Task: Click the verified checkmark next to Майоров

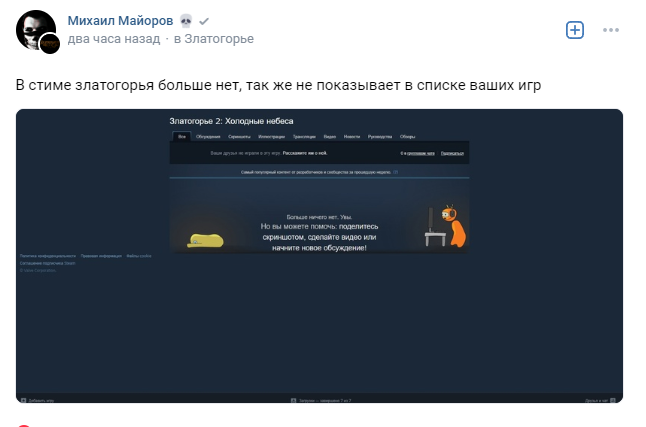Action: (x=204, y=21)
